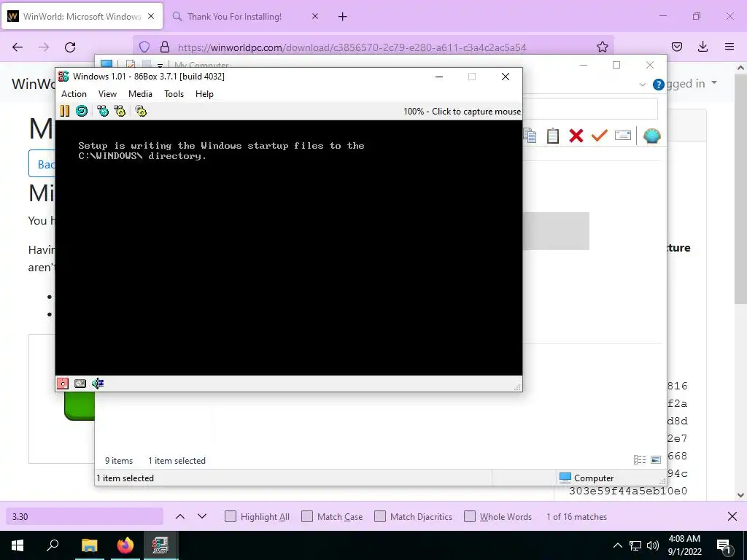Open the volume control in system tray

click(653, 545)
